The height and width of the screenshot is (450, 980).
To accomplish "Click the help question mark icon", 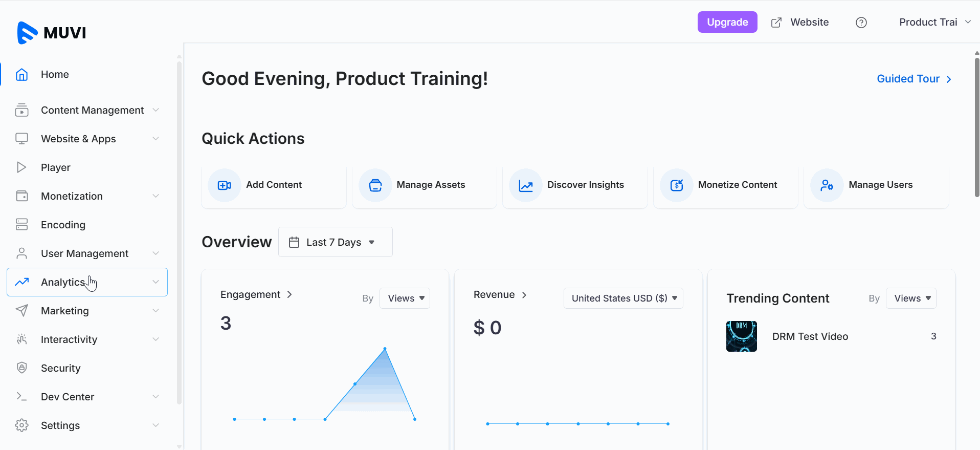I will coord(861,23).
